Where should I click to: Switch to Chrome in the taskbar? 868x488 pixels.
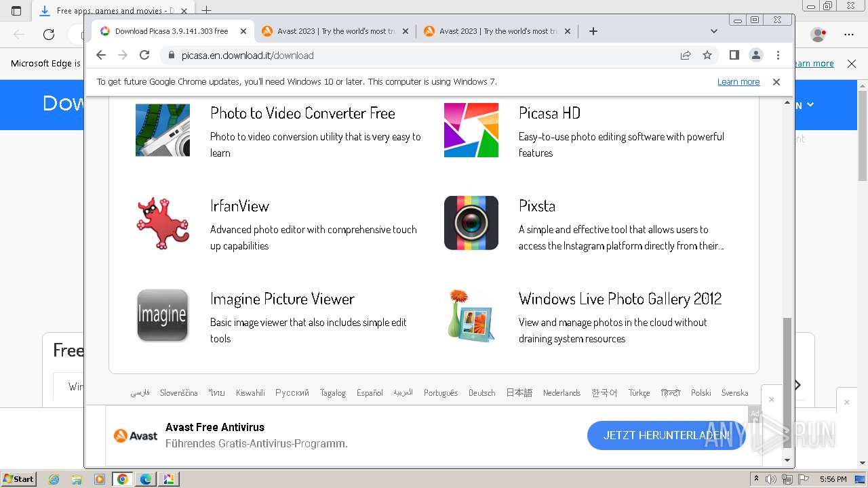(123, 479)
